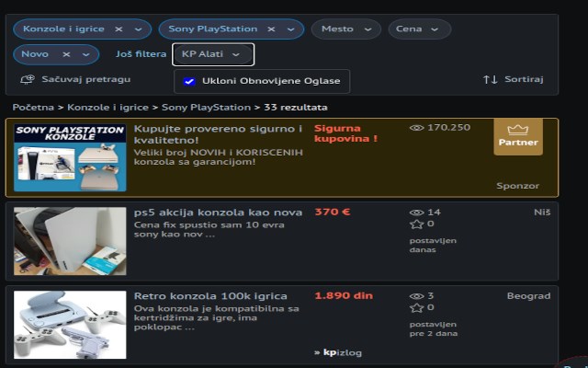Open Kupujte provereno sigurno i kvalitetno ad
Screen dimensions: 588x368
tap(218, 134)
